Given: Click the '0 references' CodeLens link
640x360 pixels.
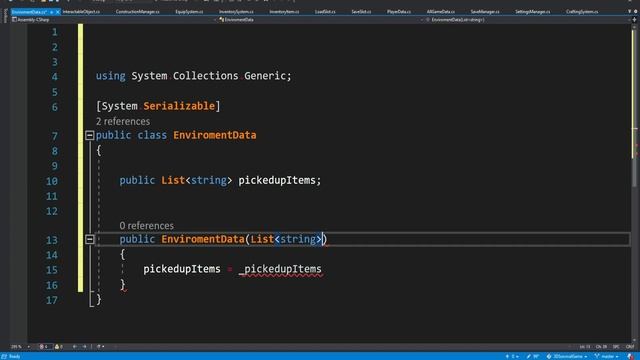Looking at the screenshot, I should pos(147,225).
